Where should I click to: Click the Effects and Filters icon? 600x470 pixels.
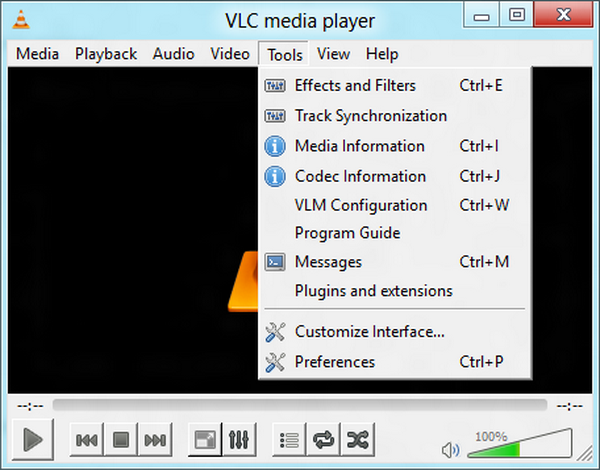click(x=275, y=85)
